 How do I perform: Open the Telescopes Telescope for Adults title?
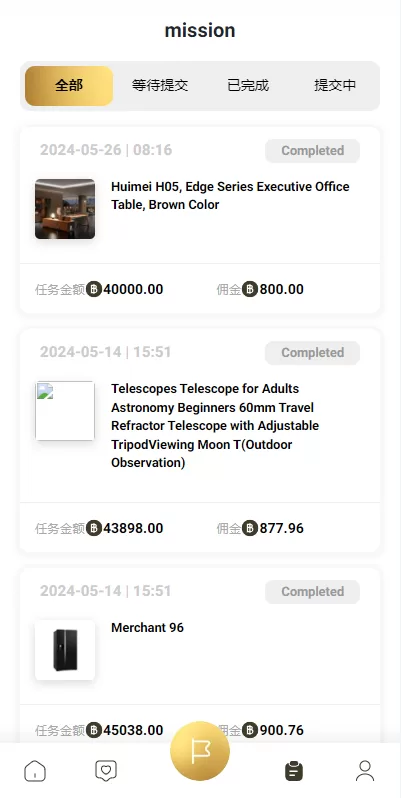[215, 425]
